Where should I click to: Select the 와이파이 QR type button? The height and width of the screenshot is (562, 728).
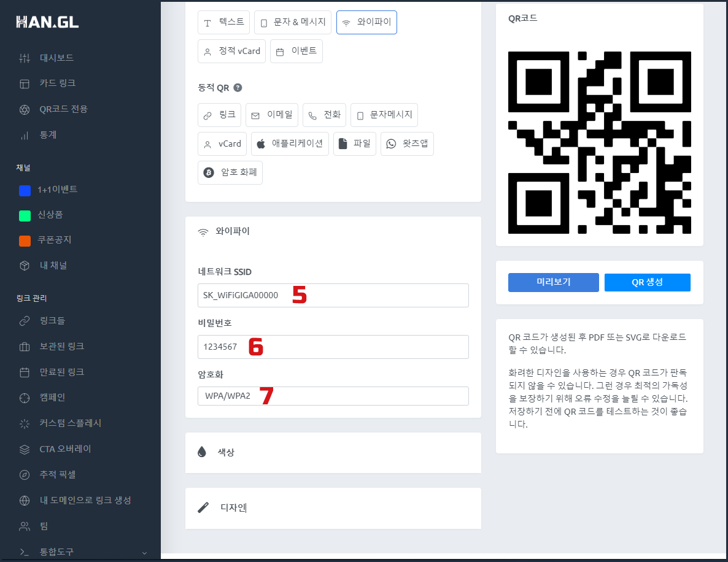click(x=367, y=22)
